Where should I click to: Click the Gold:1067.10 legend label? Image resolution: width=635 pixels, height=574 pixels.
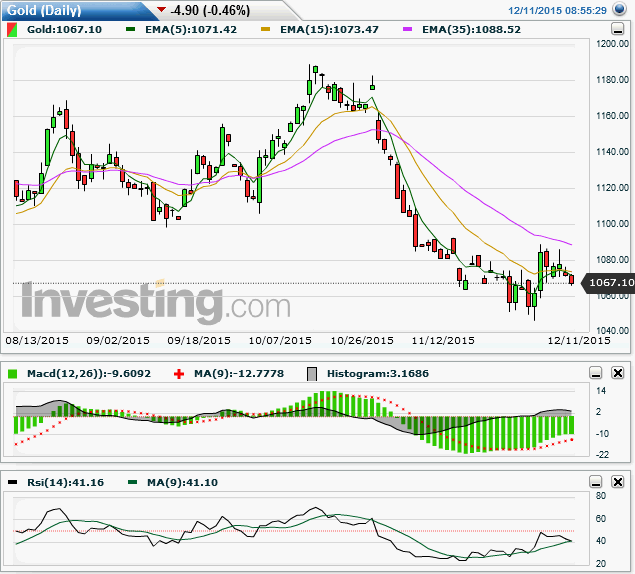64,30
